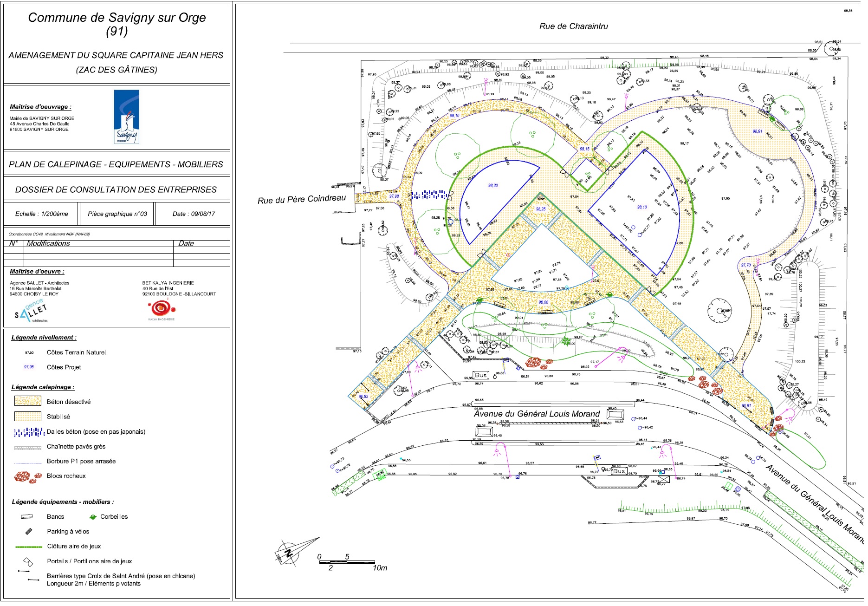Screen dimensions: 868x606
Task: Click the Rue de Charaintru street label
Action: pos(573,26)
